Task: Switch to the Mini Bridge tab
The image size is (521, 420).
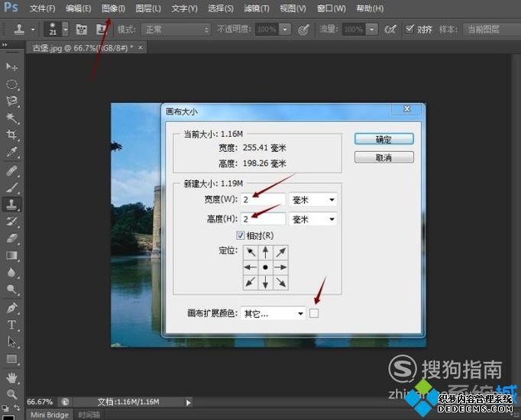Action: pos(50,415)
